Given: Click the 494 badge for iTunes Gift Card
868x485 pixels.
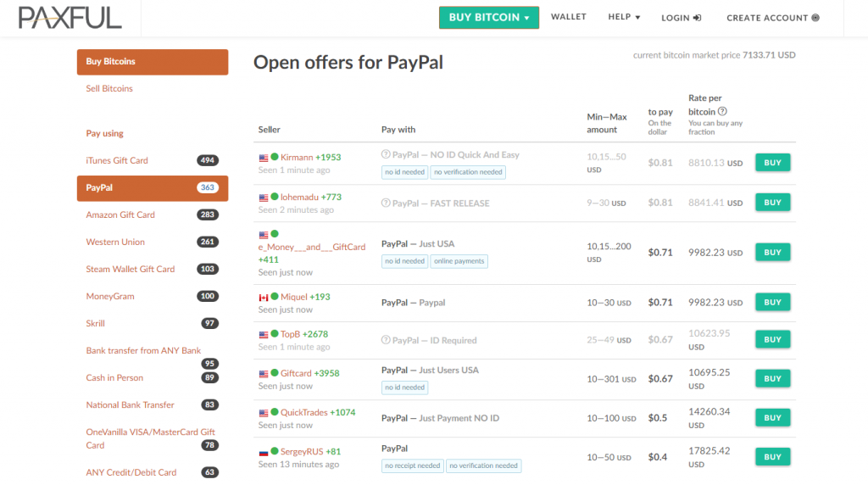Looking at the screenshot, I should (208, 160).
